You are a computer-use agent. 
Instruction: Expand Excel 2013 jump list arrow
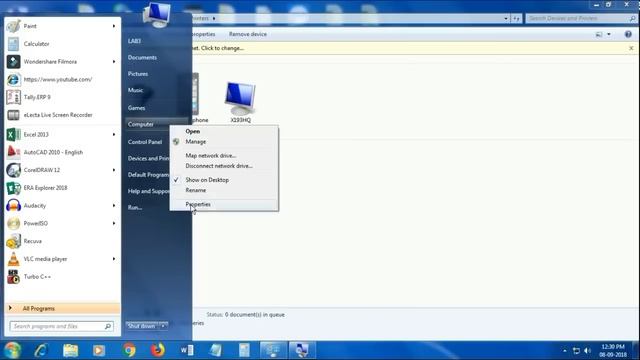114,134
